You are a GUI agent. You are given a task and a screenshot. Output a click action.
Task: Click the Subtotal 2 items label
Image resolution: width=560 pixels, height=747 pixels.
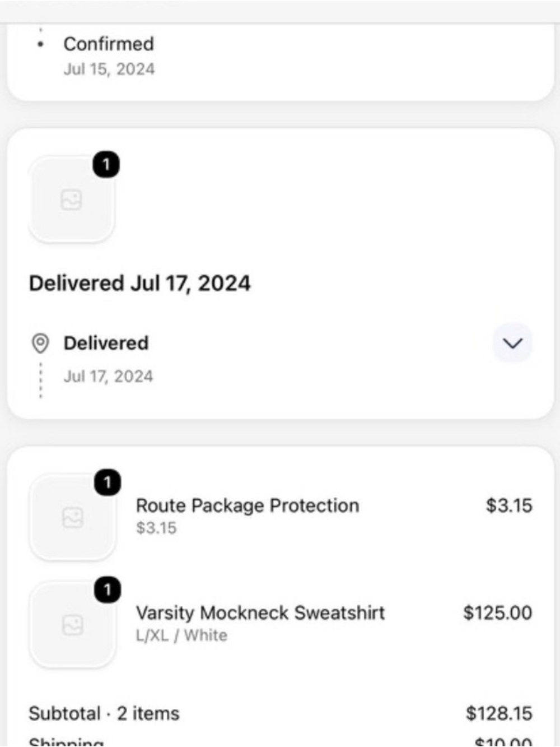click(x=104, y=713)
